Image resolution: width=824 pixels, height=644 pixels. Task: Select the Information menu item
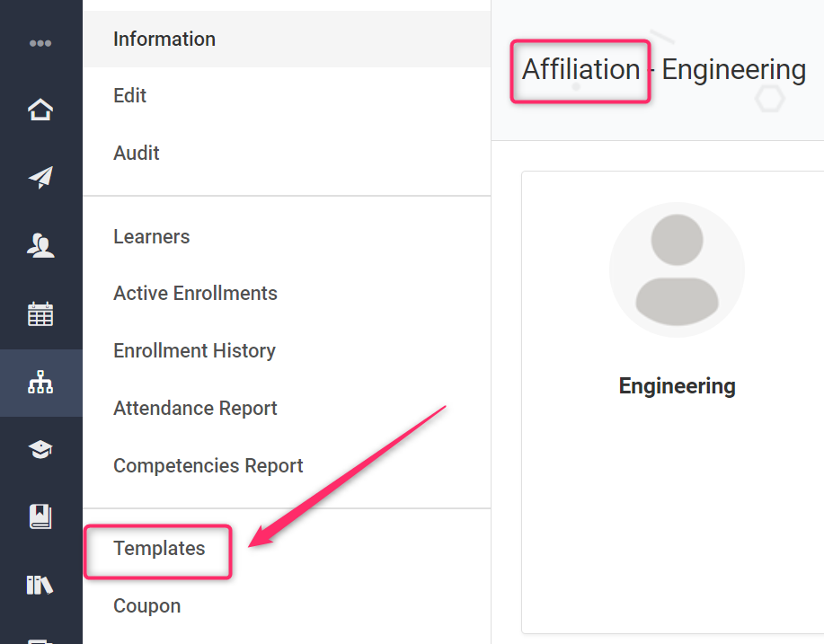tap(164, 40)
